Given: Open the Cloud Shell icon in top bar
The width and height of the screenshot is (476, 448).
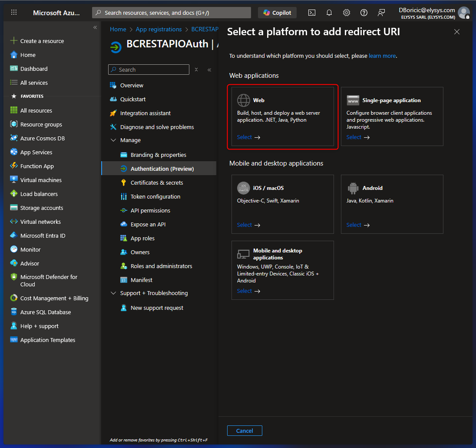Looking at the screenshot, I should [312, 13].
